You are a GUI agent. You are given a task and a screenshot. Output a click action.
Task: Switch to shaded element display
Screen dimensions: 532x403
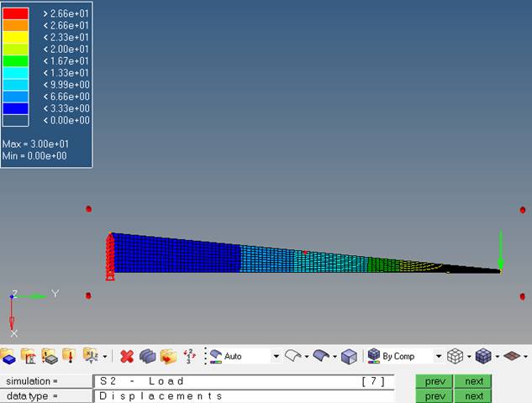(x=483, y=357)
